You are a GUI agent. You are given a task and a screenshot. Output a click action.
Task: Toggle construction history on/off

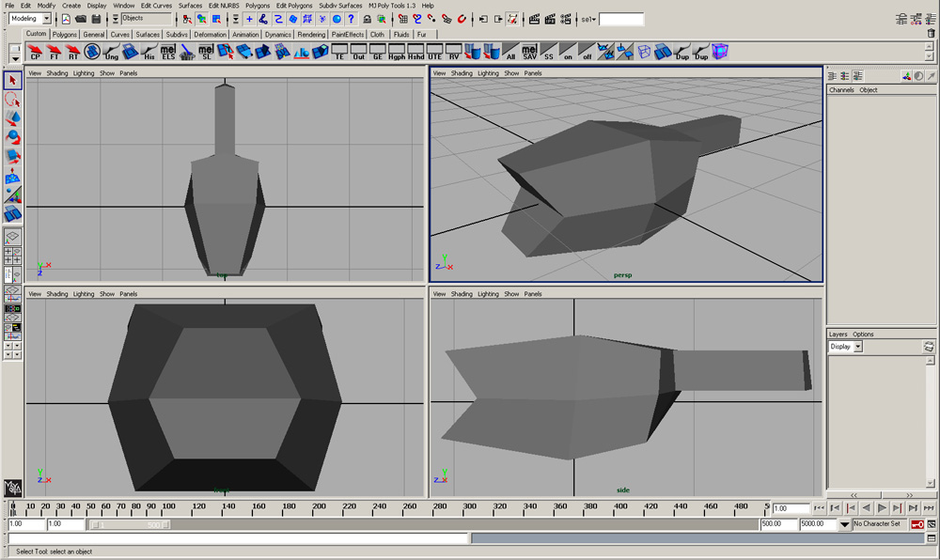coord(512,19)
